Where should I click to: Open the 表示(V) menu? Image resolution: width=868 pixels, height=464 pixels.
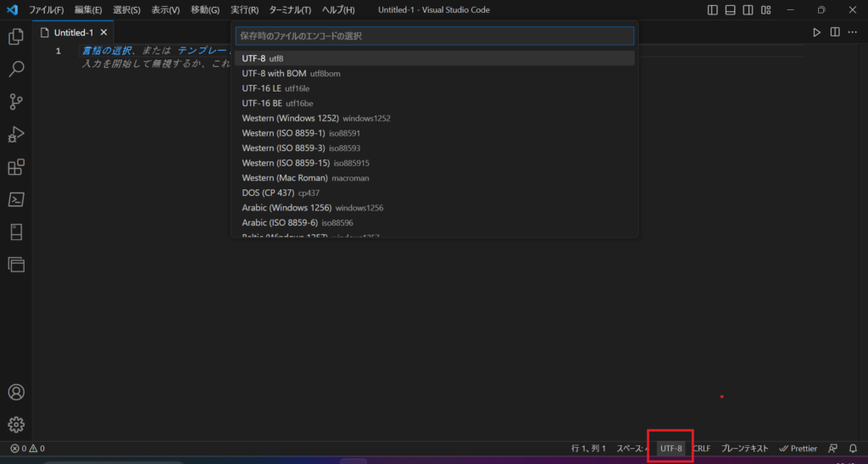click(165, 10)
